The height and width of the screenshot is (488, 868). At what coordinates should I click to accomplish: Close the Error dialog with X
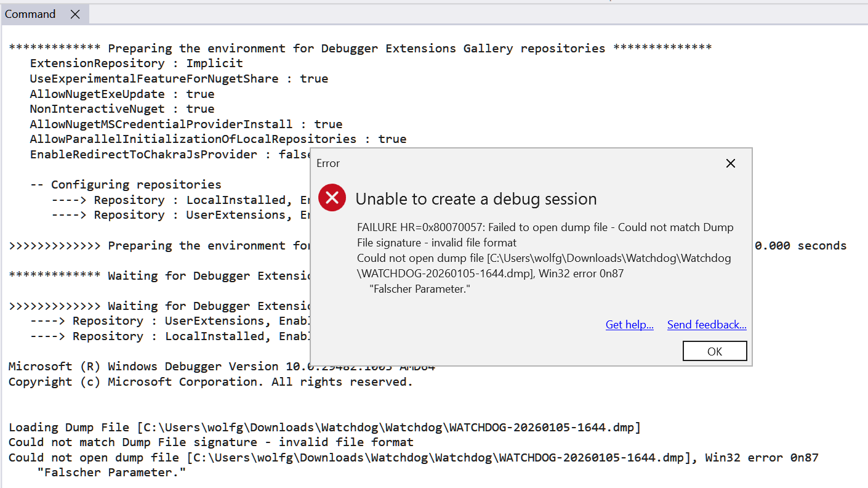click(730, 163)
